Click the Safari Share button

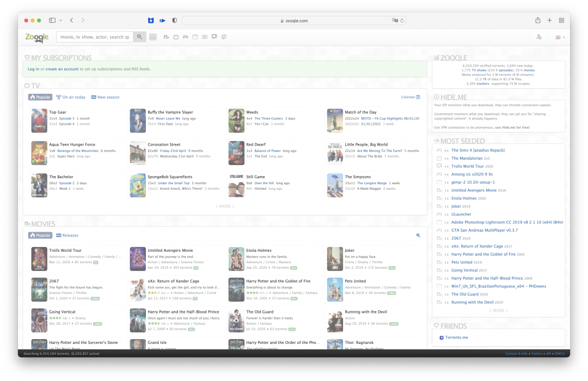click(538, 20)
